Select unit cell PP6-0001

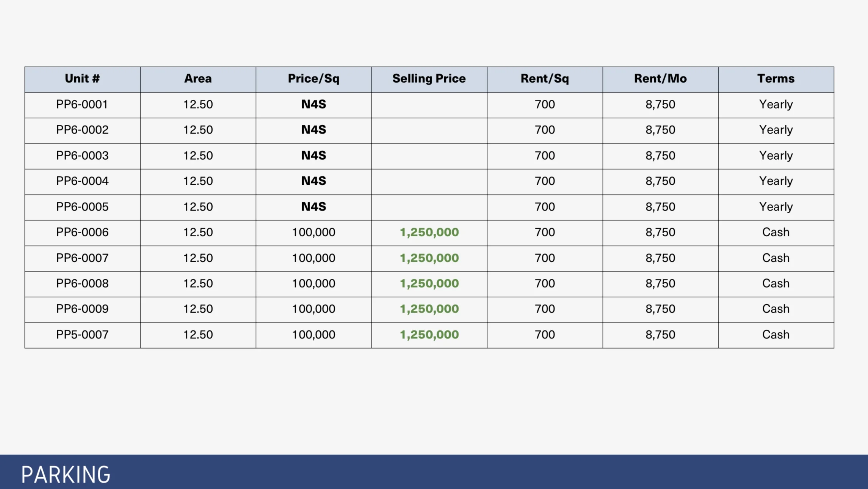82,104
